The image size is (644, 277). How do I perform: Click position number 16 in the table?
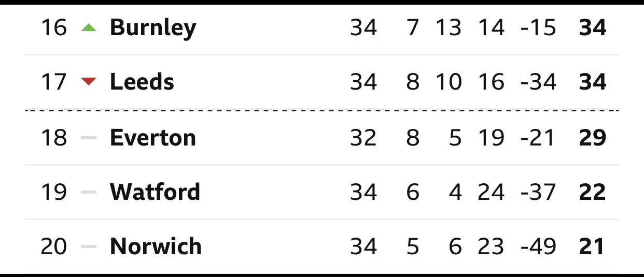[54, 27]
